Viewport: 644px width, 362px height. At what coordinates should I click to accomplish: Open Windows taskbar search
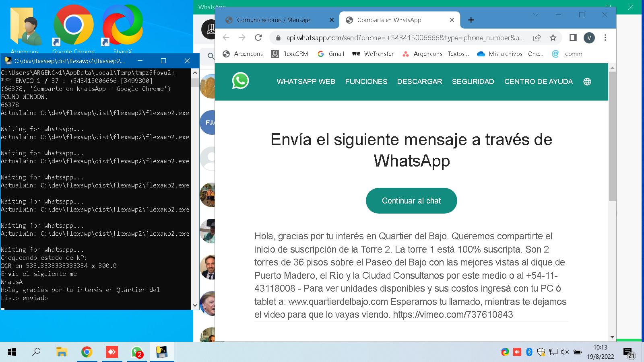click(x=36, y=352)
